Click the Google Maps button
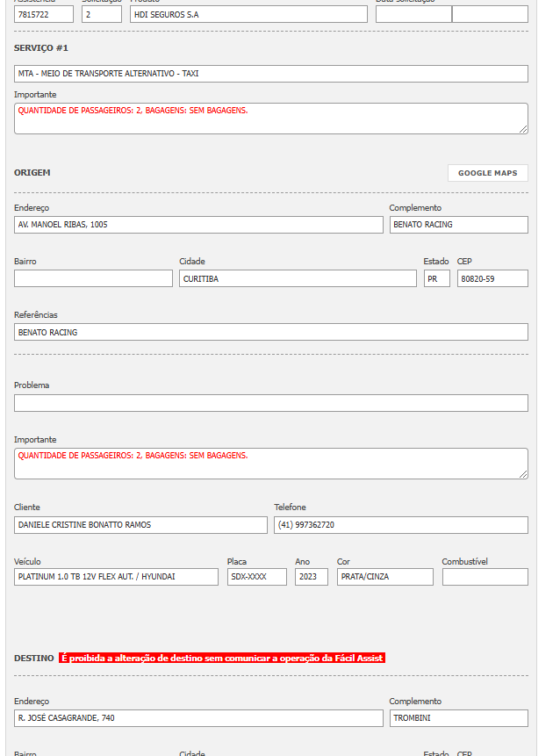 point(487,173)
